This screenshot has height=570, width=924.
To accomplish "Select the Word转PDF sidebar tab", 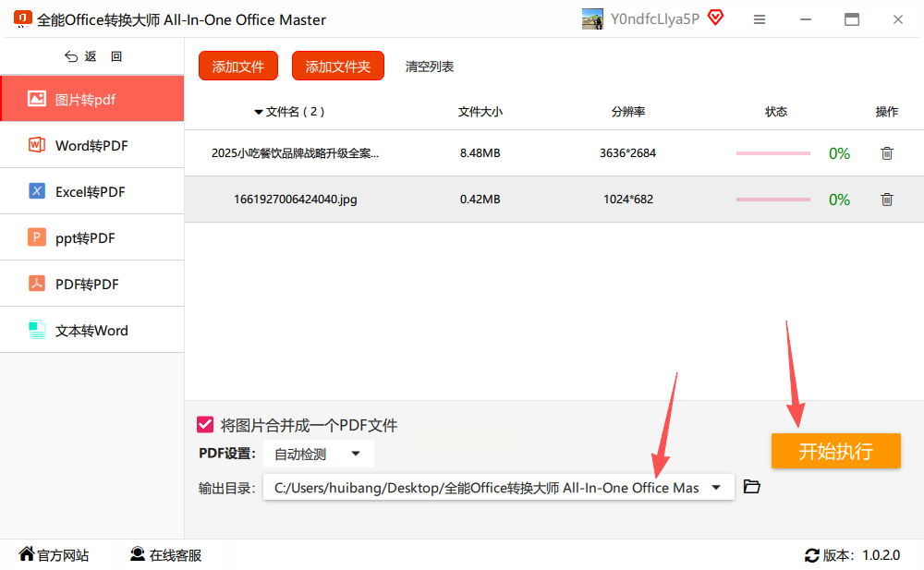I will point(91,145).
